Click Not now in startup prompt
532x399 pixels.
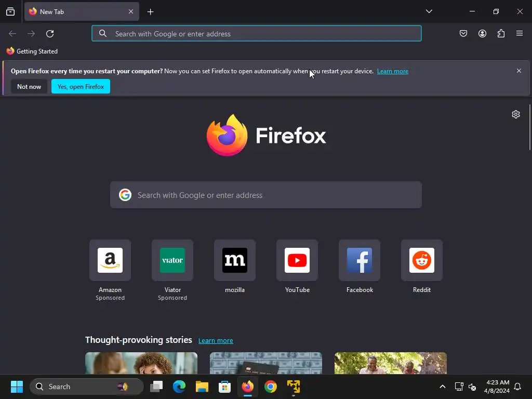click(29, 87)
